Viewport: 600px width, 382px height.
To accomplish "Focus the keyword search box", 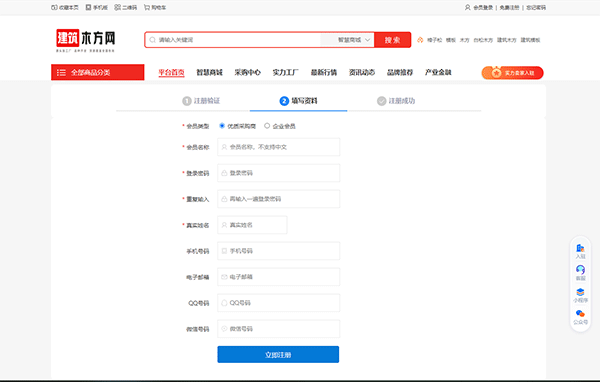I will pyautogui.click(x=233, y=40).
